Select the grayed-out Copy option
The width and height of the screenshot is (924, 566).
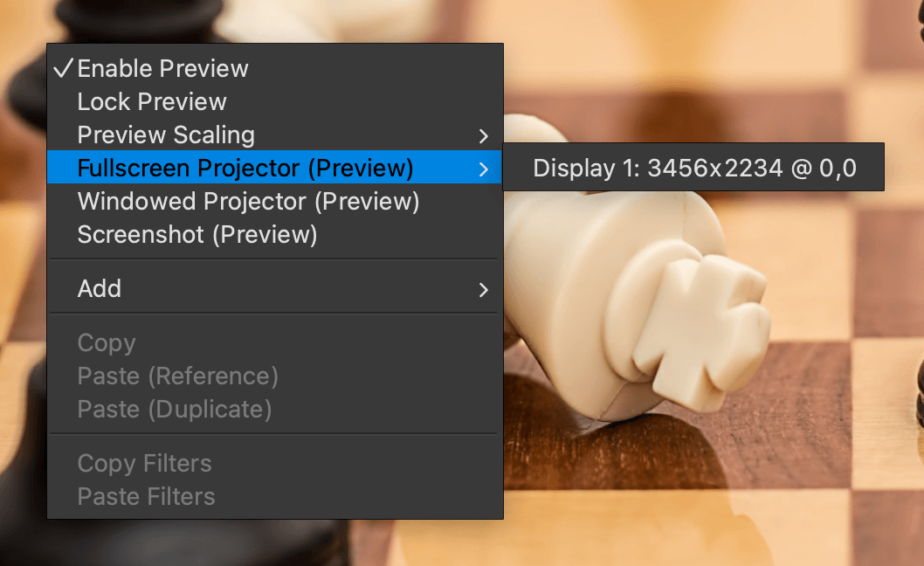click(106, 342)
